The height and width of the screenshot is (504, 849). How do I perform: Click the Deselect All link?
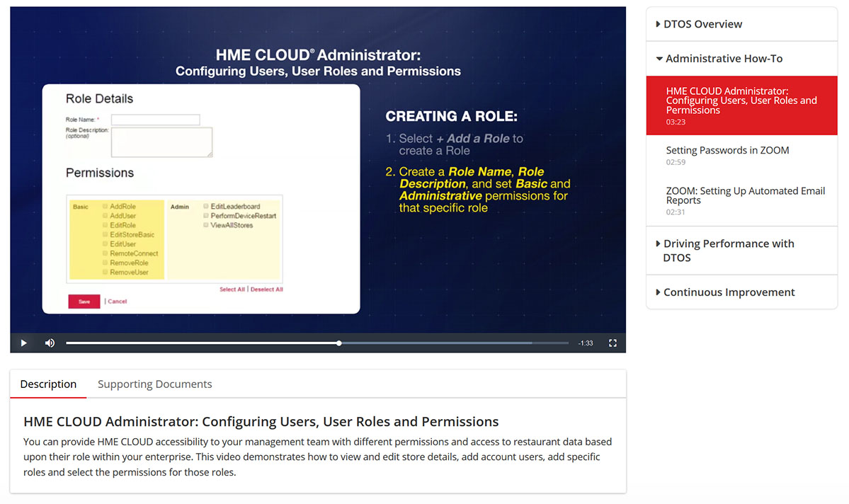pos(266,289)
